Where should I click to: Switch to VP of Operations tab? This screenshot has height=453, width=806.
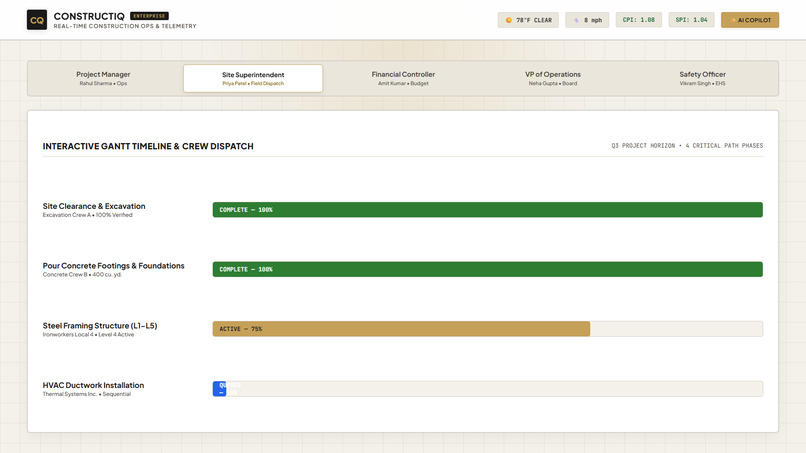click(x=553, y=78)
